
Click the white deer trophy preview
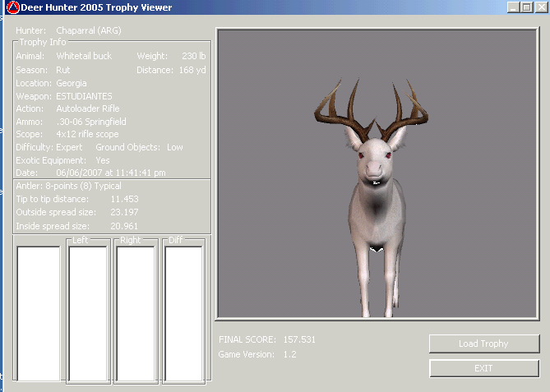(x=377, y=174)
